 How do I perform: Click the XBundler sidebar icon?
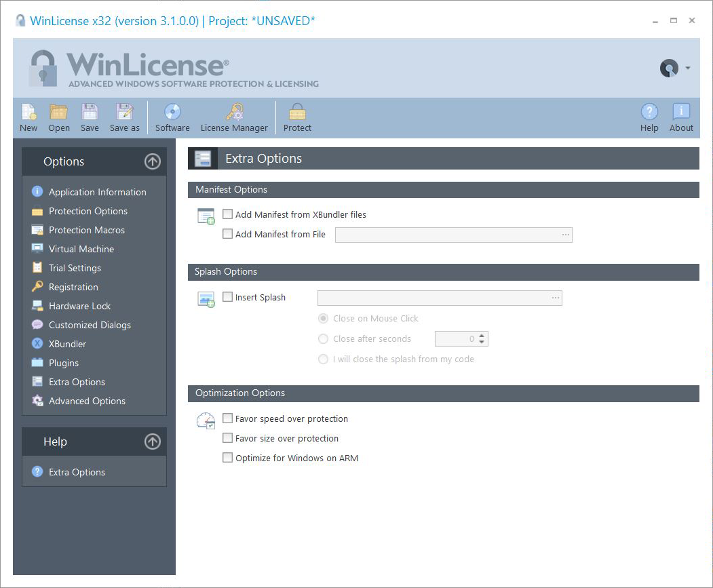37,343
